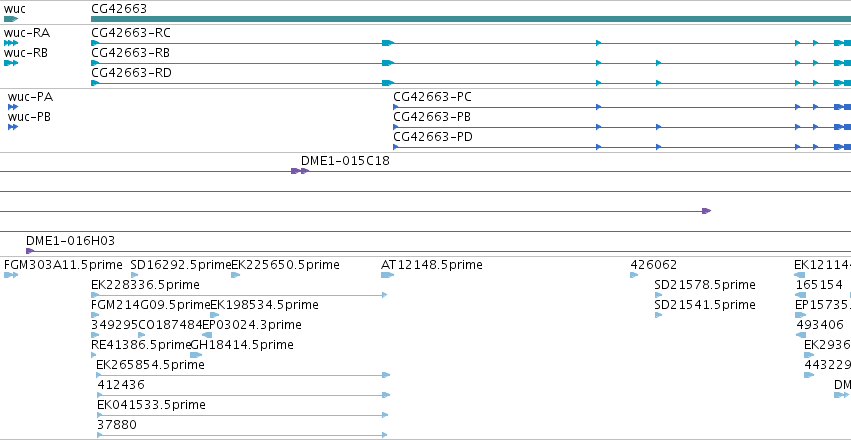Select the 426062 EST glyph
Viewport: 851px width, 440px height.
(x=634, y=275)
